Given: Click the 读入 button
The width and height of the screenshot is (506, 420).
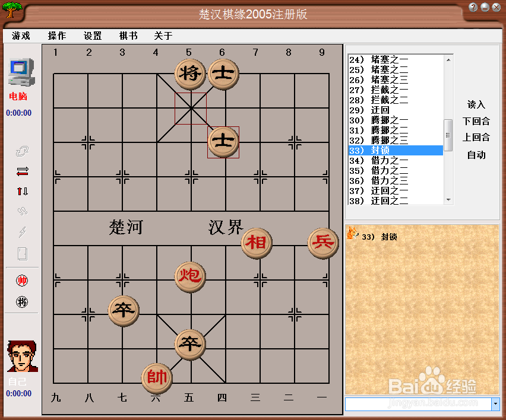Looking at the screenshot, I should (x=476, y=104).
